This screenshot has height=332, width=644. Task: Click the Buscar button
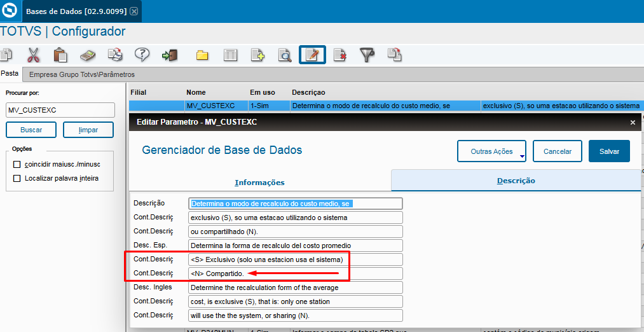click(x=31, y=130)
